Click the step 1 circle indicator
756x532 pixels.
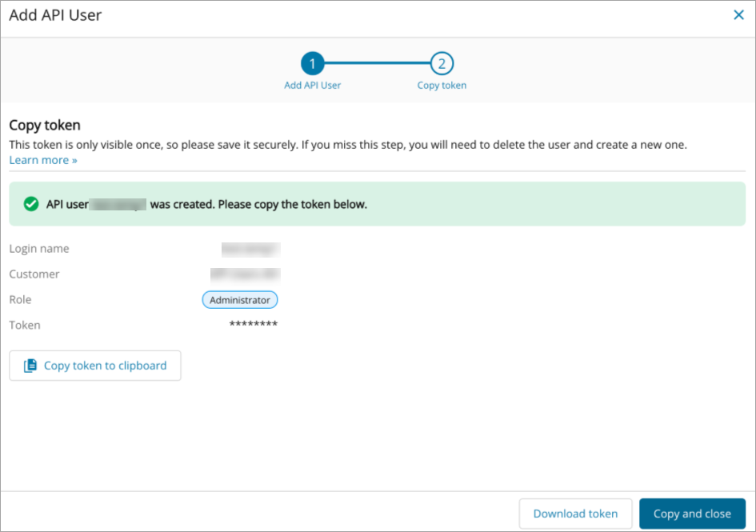tap(312, 64)
